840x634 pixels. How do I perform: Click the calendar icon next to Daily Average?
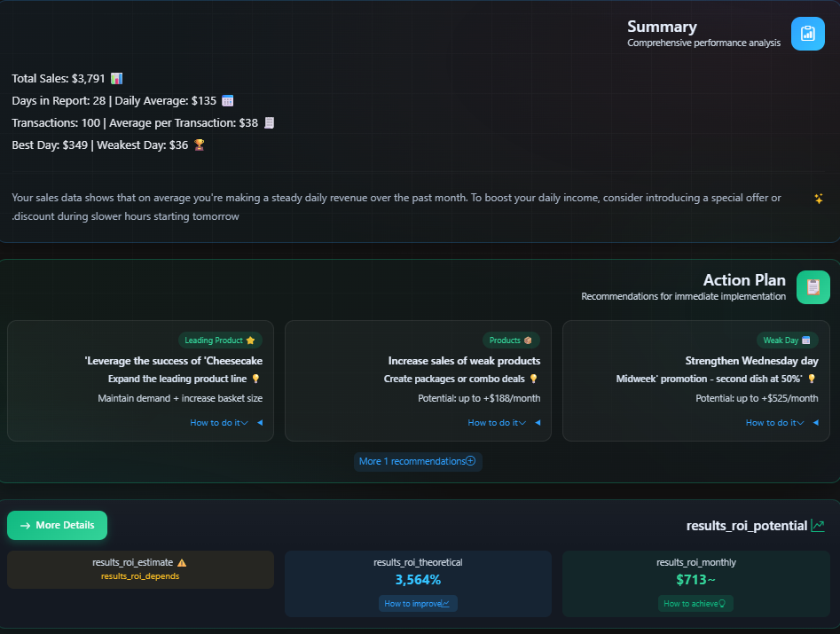[227, 100]
